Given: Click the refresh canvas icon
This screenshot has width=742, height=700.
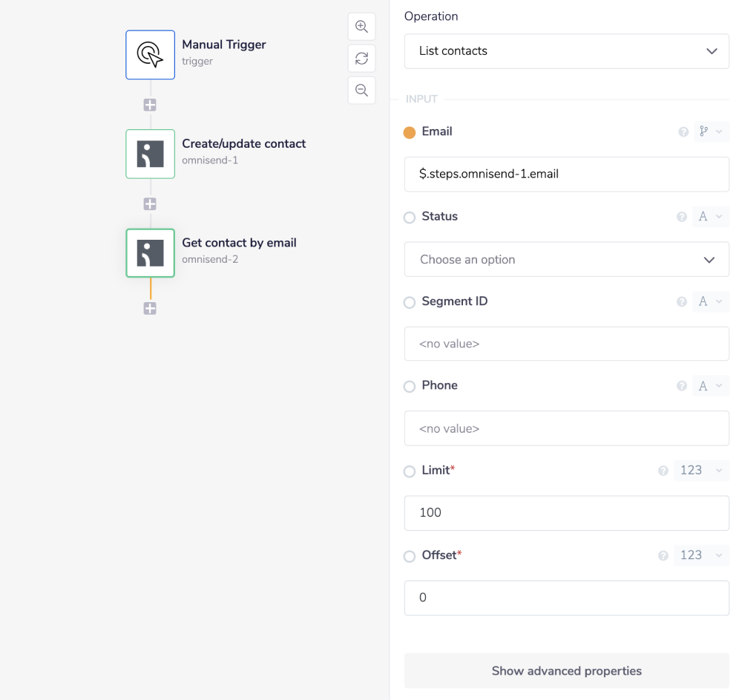Looking at the screenshot, I should (x=361, y=58).
